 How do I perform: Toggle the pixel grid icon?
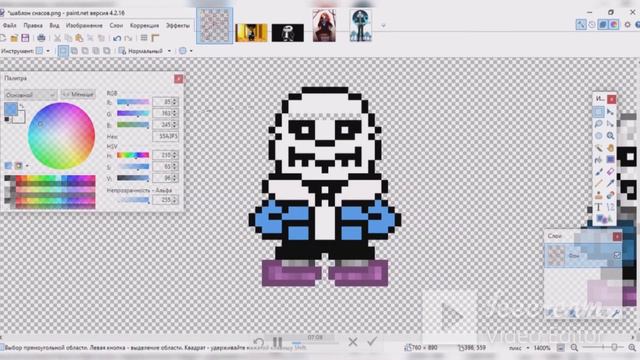(144, 38)
